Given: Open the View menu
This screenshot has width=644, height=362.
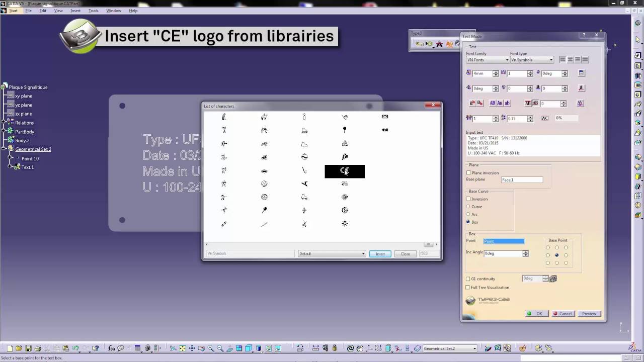Looking at the screenshot, I should tap(58, 11).
